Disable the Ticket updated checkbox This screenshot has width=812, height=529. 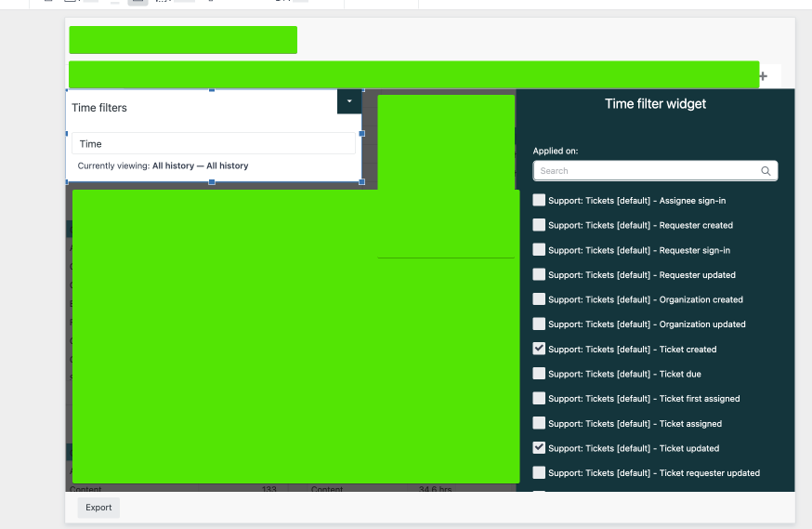click(x=539, y=448)
